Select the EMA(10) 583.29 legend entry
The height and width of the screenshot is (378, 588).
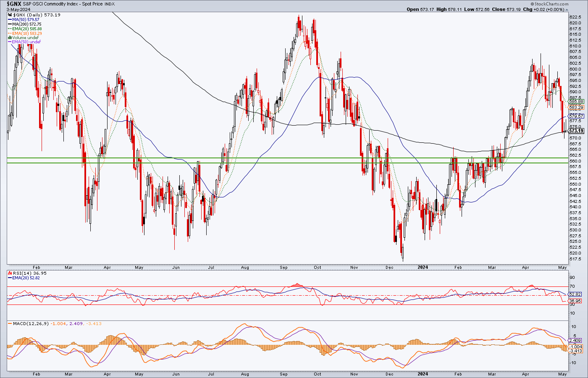pos(27,34)
